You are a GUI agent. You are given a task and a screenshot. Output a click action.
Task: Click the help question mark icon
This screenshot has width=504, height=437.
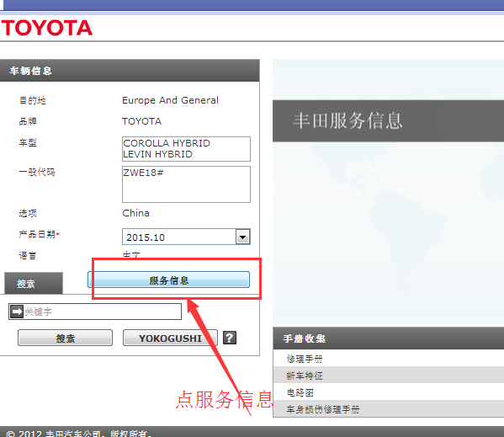(x=230, y=338)
